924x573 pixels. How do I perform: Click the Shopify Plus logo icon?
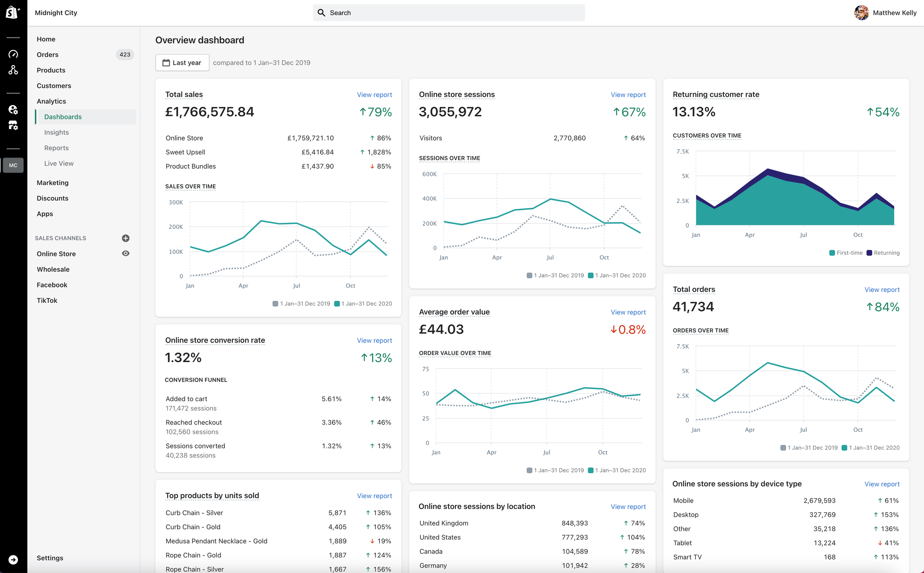click(13, 12)
